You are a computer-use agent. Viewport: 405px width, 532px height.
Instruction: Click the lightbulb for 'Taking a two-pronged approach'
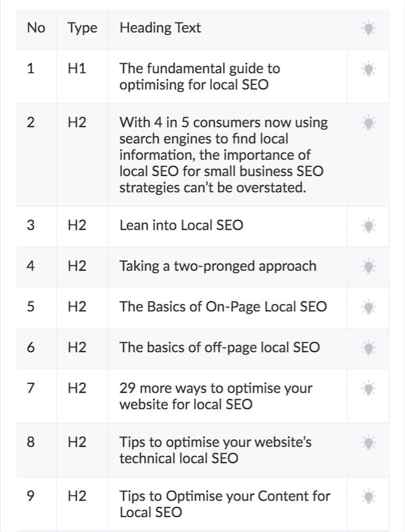point(369,267)
